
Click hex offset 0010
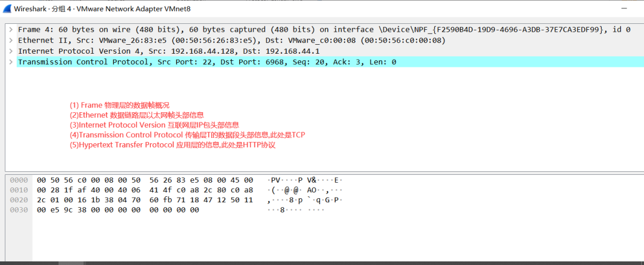(19, 190)
